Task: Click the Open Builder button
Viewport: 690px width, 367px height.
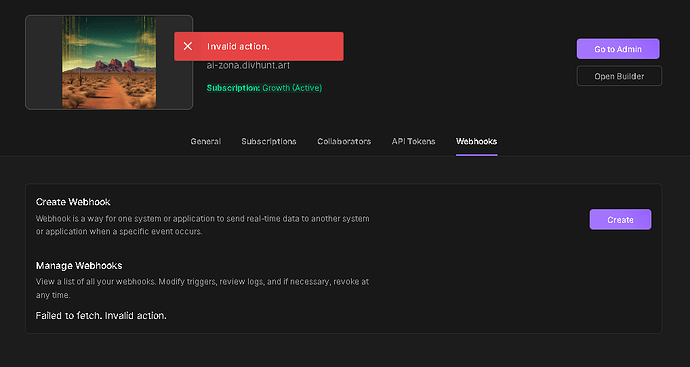Action: click(619, 76)
